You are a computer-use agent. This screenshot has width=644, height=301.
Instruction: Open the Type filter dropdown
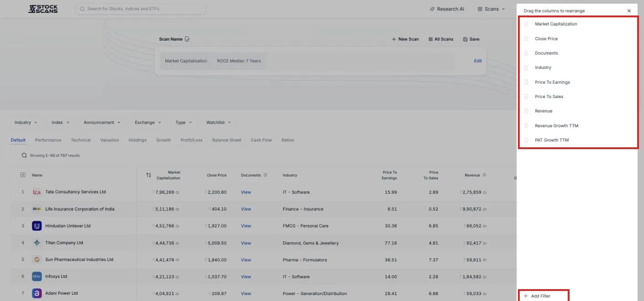(184, 123)
